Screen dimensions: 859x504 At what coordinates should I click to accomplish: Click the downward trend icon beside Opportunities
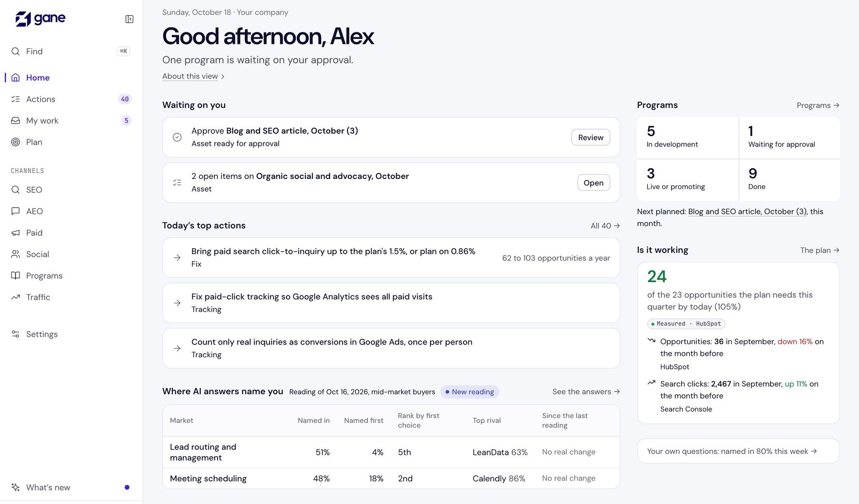(x=651, y=341)
